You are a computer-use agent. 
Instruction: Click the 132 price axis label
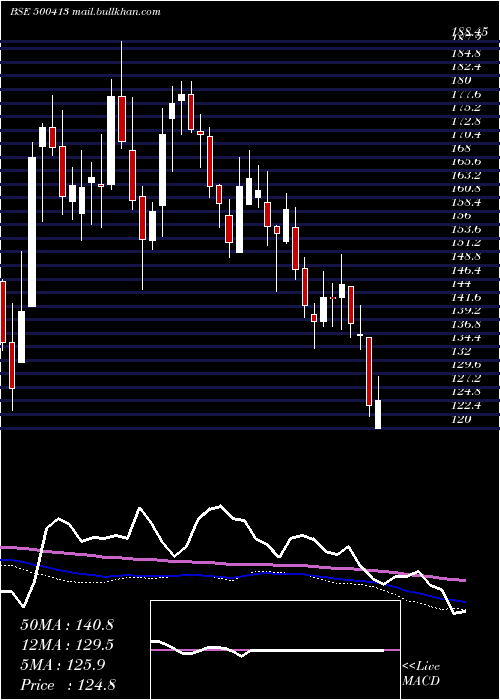(462, 351)
